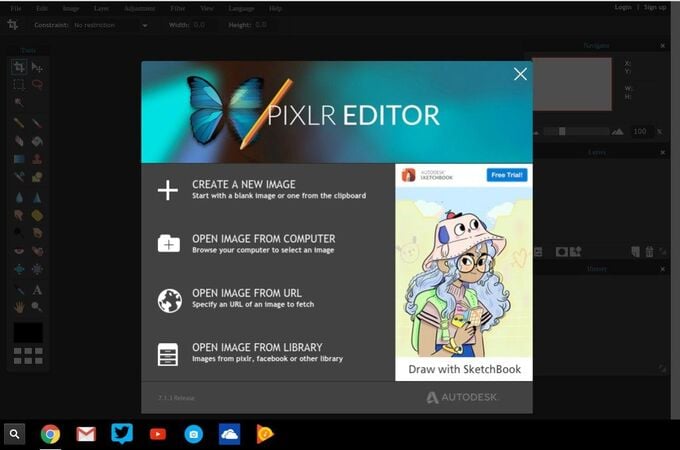Image resolution: width=680 pixels, height=450 pixels.
Task: Close the Pixlr Editor welcome dialog
Action: coord(520,74)
